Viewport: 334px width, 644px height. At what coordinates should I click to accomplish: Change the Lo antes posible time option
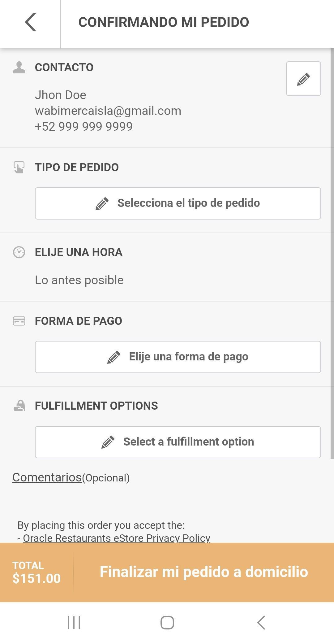79,280
